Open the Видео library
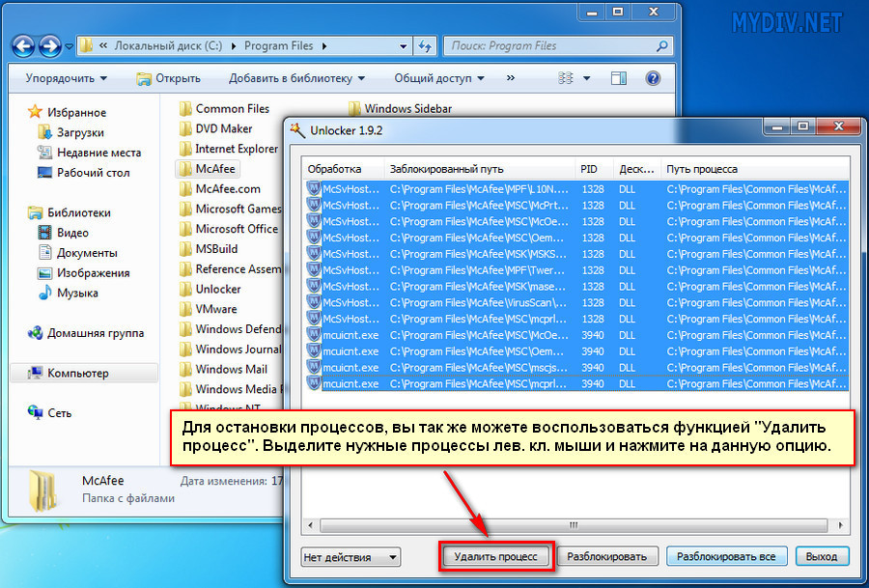 (63, 233)
